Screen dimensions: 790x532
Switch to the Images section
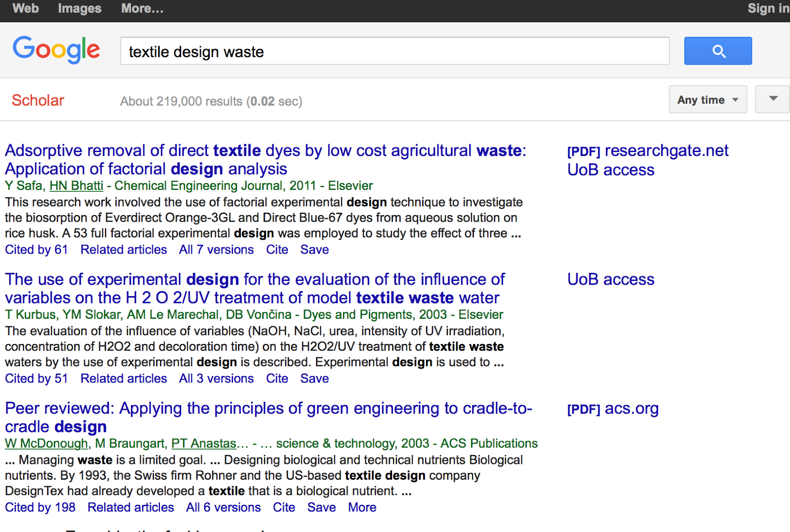pos(79,8)
